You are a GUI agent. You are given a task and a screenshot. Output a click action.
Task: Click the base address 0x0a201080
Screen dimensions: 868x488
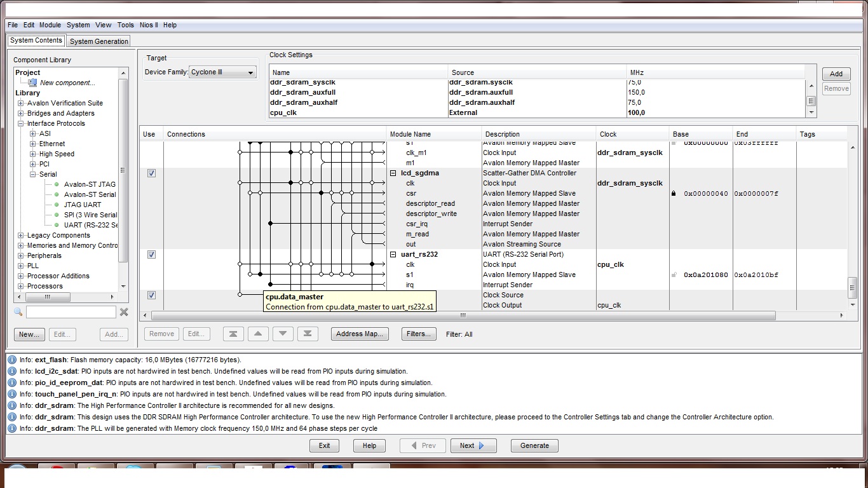(x=706, y=274)
